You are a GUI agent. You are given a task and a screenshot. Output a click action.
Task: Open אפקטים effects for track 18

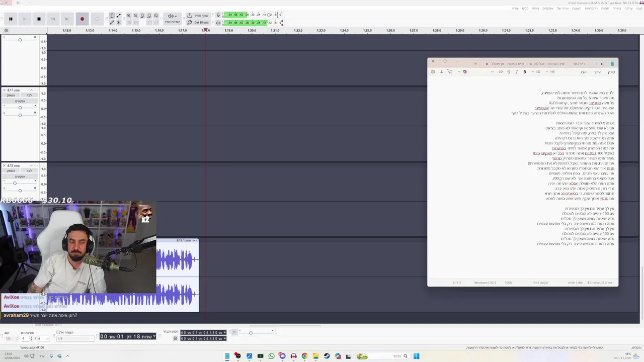(20, 176)
